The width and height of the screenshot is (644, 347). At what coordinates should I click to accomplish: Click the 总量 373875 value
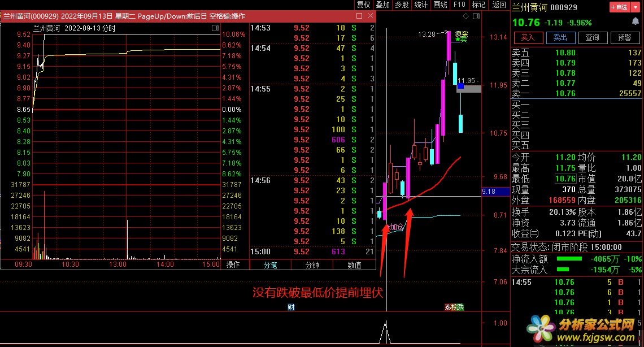click(628, 189)
